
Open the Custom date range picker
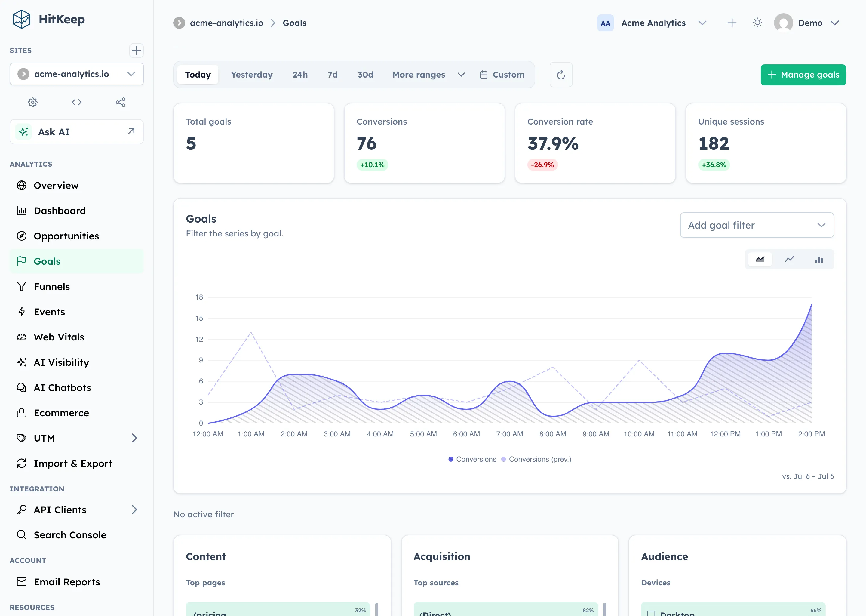pos(502,75)
